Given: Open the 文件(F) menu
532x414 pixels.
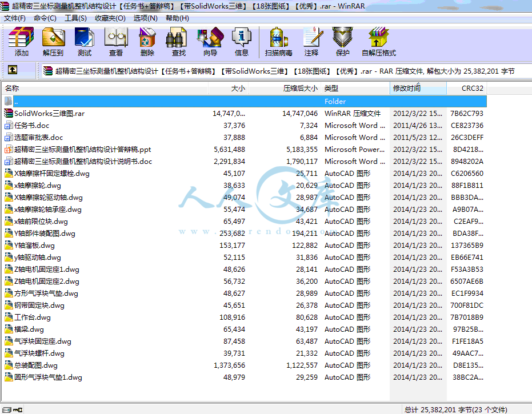Looking at the screenshot, I should 15,18.
